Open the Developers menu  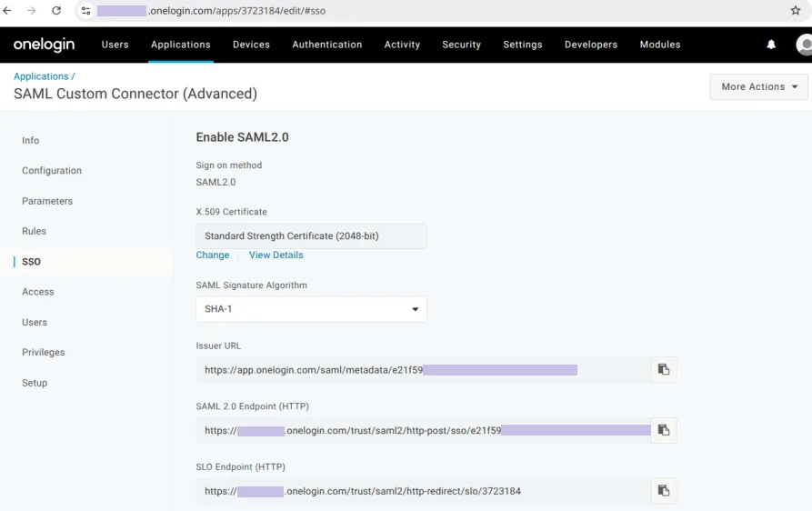click(591, 45)
